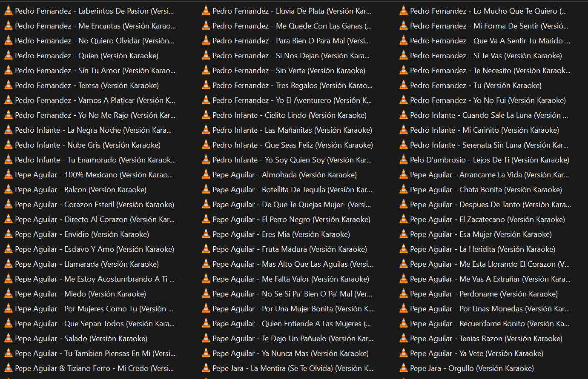Select Pepe Jara - La Mentira karaoke file
This screenshot has height=379, width=588.
(293, 368)
